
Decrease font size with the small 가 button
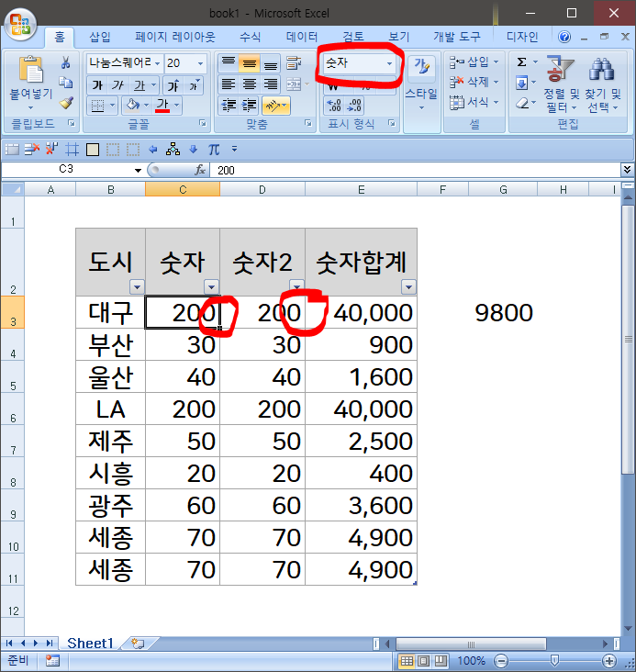[193, 85]
